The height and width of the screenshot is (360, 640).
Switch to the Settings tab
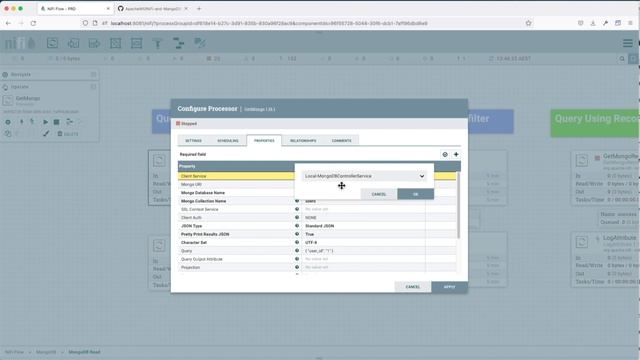pyautogui.click(x=193, y=140)
